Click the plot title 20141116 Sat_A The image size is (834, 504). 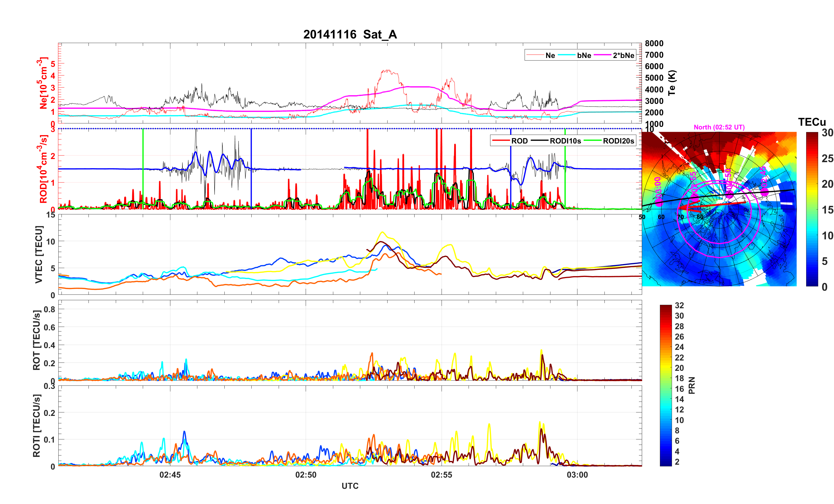(350, 34)
